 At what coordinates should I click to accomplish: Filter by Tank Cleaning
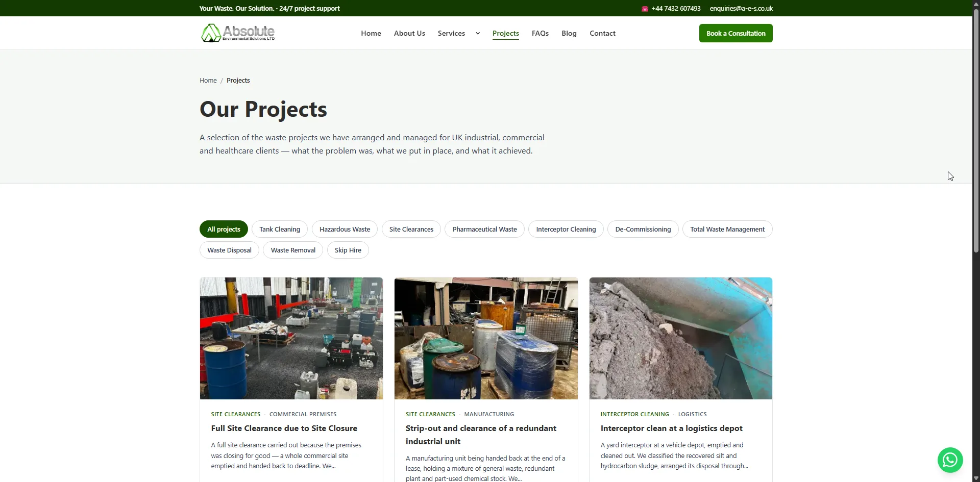(280, 230)
